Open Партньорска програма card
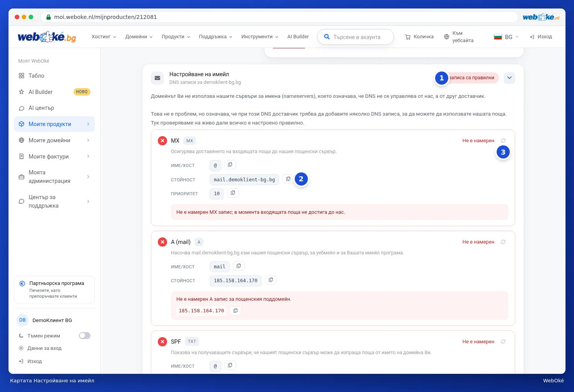This screenshot has width=574, height=392. click(54, 290)
